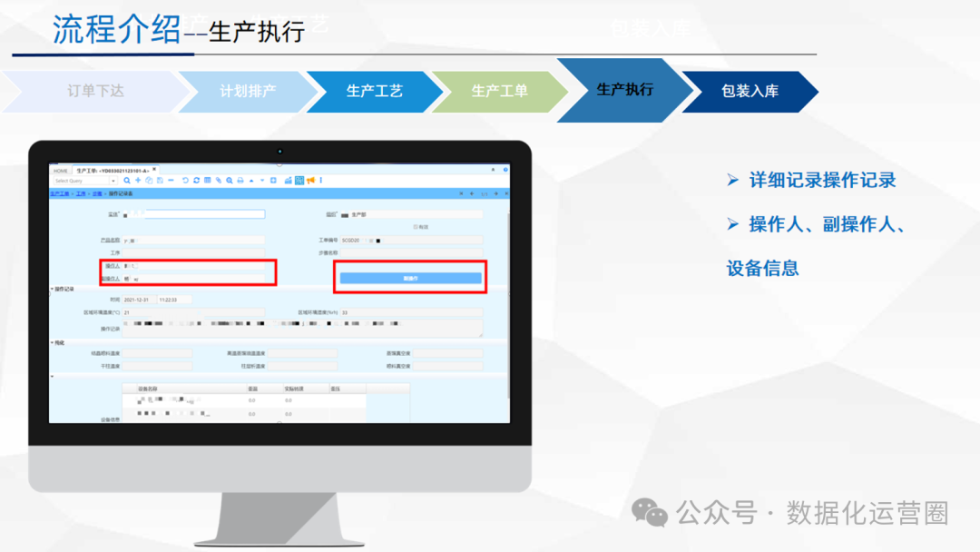Image resolution: width=980 pixels, height=552 pixels.
Task: Close the 生产工单 tab with its X
Action: pyautogui.click(x=154, y=169)
